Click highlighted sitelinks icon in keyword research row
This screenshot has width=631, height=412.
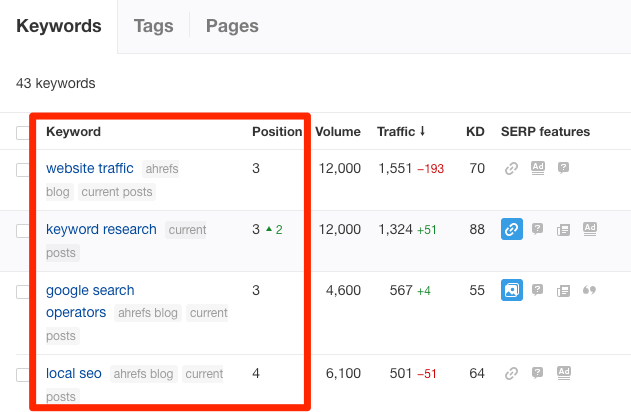(512, 229)
